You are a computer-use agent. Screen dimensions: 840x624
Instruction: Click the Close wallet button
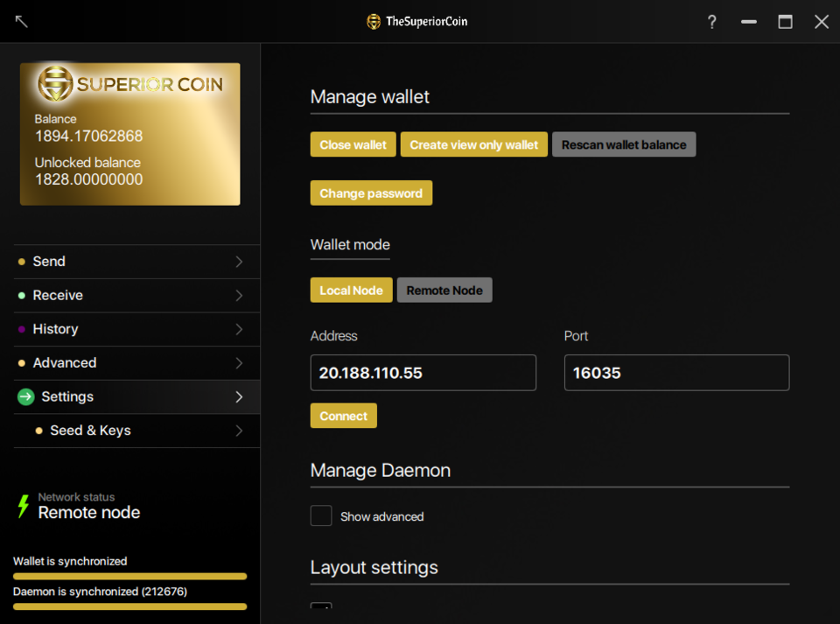(x=353, y=144)
